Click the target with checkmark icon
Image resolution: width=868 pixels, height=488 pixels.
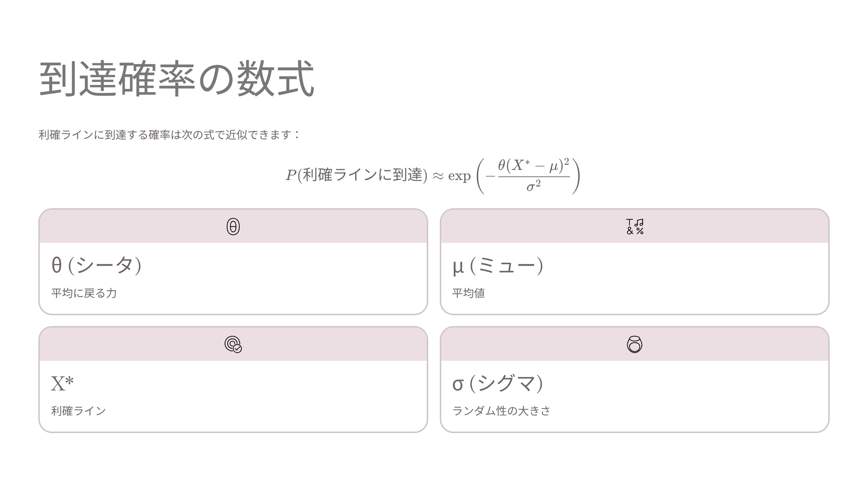coord(233,344)
